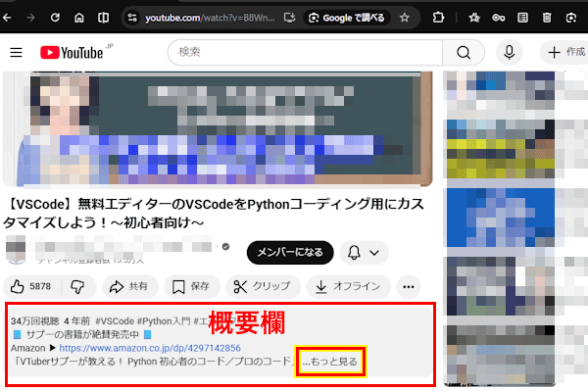The image size is (588, 391).
Task: Open notification bell dropdown
Action: (x=364, y=252)
